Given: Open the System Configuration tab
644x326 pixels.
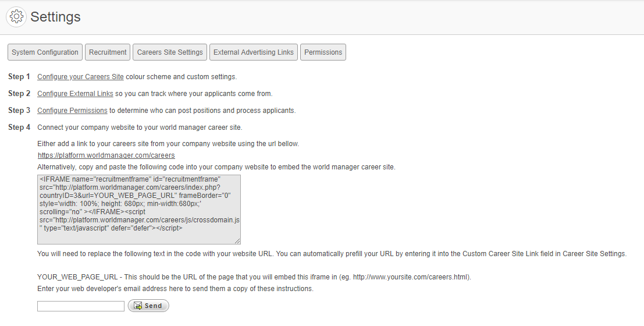Looking at the screenshot, I should (45, 52).
